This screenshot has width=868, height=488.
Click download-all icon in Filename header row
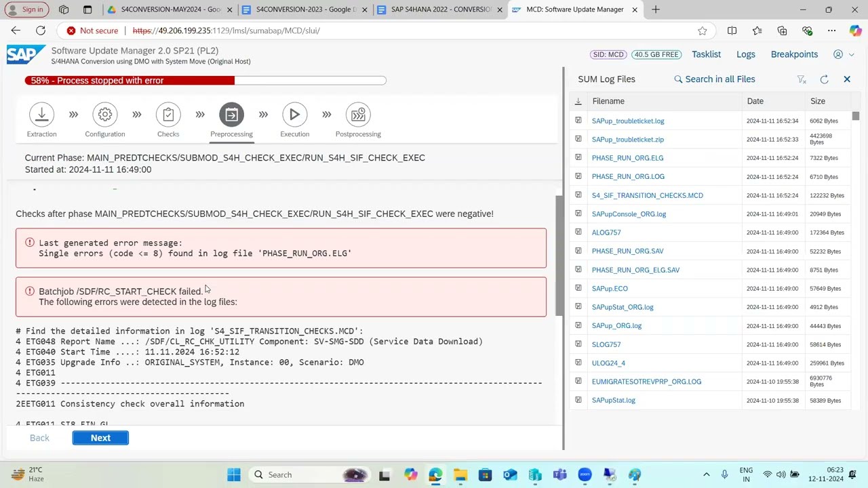click(578, 101)
